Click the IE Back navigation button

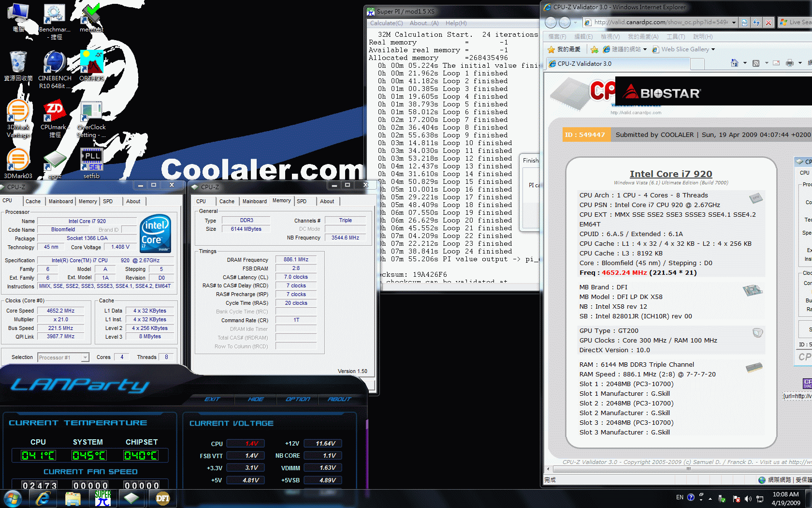(x=551, y=23)
